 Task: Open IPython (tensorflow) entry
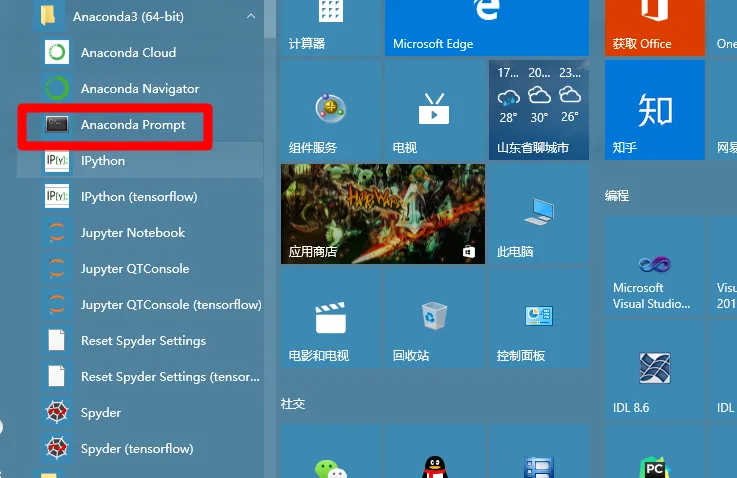(140, 197)
